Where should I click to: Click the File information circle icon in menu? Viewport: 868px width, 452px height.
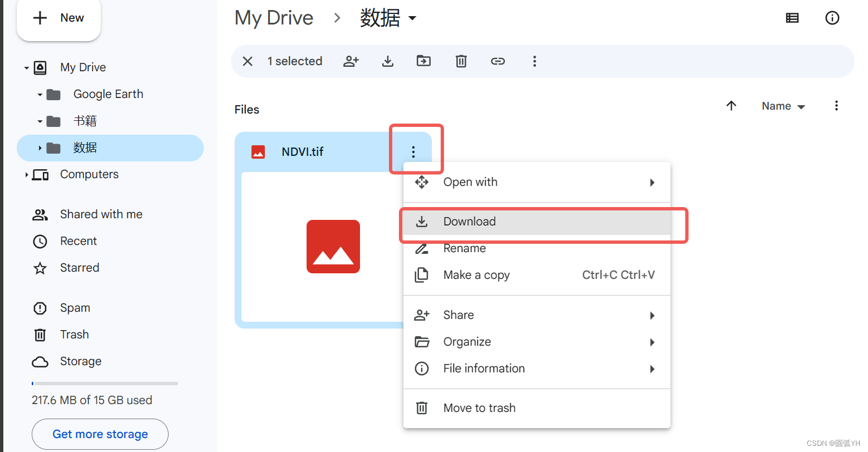[x=422, y=369]
